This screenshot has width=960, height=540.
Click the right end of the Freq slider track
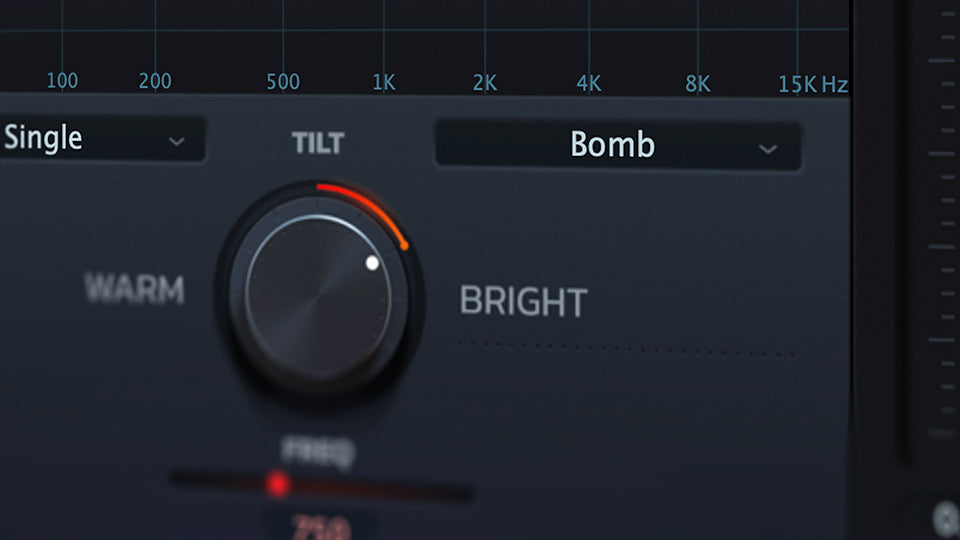(465, 492)
